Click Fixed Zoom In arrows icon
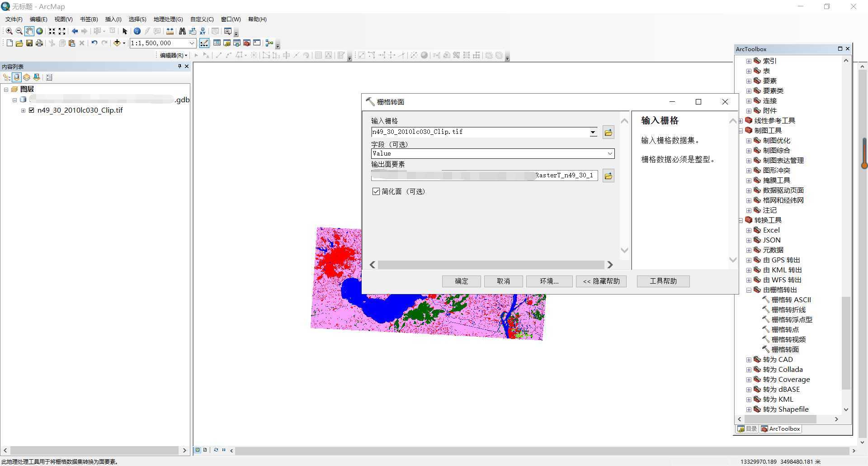868x466 pixels. point(52,31)
